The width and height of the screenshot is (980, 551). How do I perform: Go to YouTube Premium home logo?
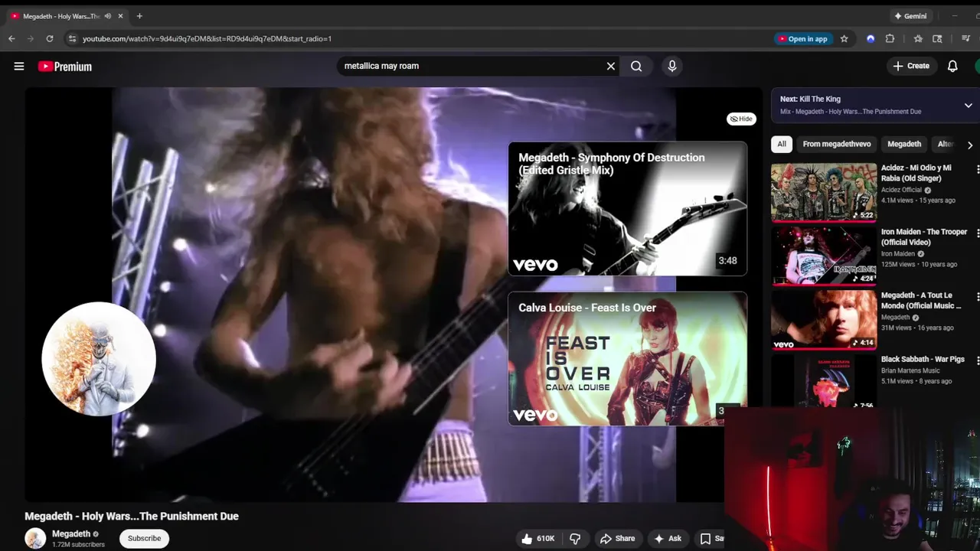tap(65, 67)
